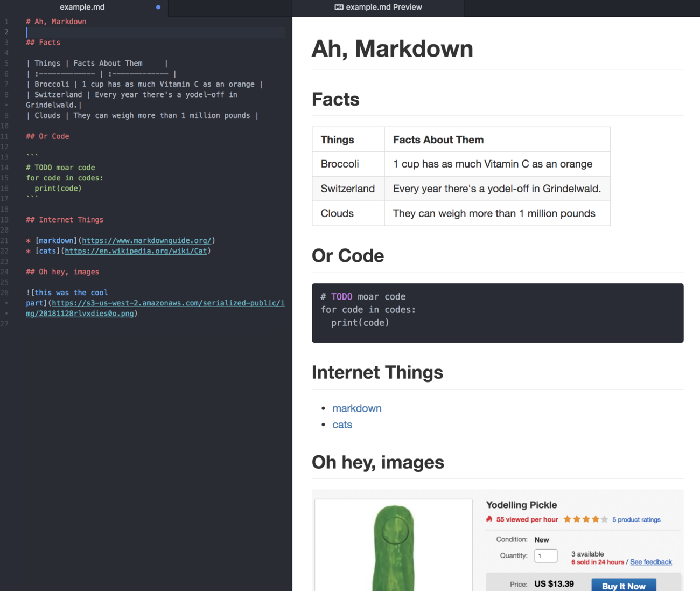The height and width of the screenshot is (591, 700).
Task: Click the Broccoli table row in editor
Action: [144, 84]
